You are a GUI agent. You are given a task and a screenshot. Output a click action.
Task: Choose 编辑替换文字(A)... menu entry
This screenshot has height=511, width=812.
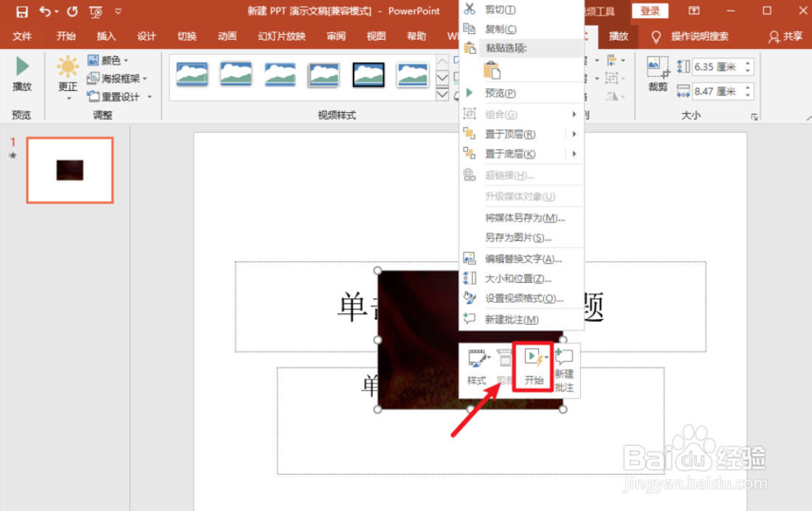tap(522, 258)
